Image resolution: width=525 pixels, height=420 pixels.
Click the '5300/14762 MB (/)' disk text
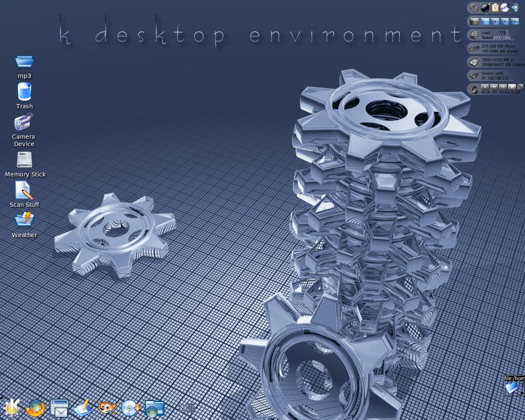pos(498,60)
